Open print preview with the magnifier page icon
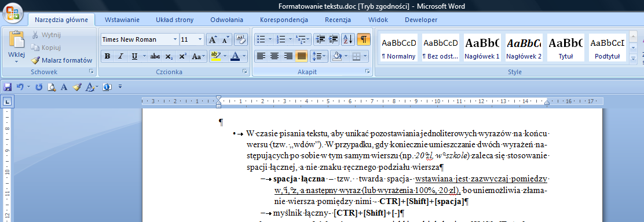This screenshot has height=222, width=644. click(x=52, y=87)
